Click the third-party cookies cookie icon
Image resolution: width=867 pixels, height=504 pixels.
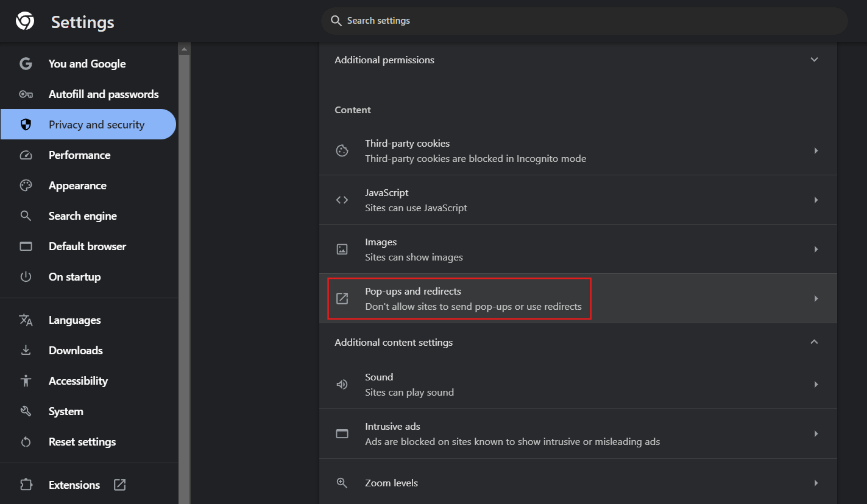pyautogui.click(x=342, y=151)
